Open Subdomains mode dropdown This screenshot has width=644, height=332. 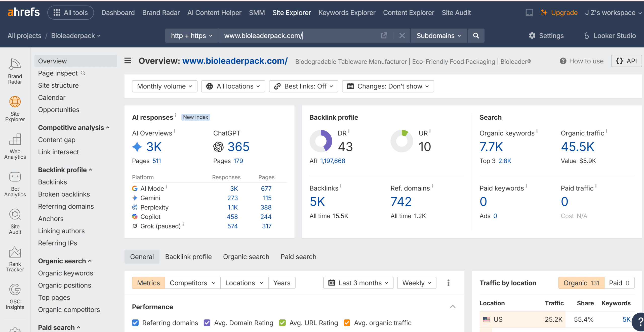[439, 35]
